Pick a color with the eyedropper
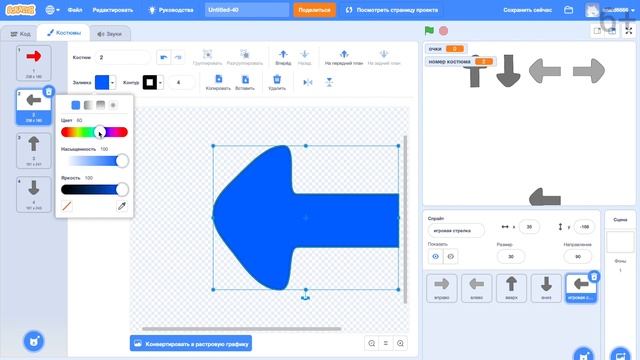Viewport: 640px width, 360px height. (x=122, y=206)
